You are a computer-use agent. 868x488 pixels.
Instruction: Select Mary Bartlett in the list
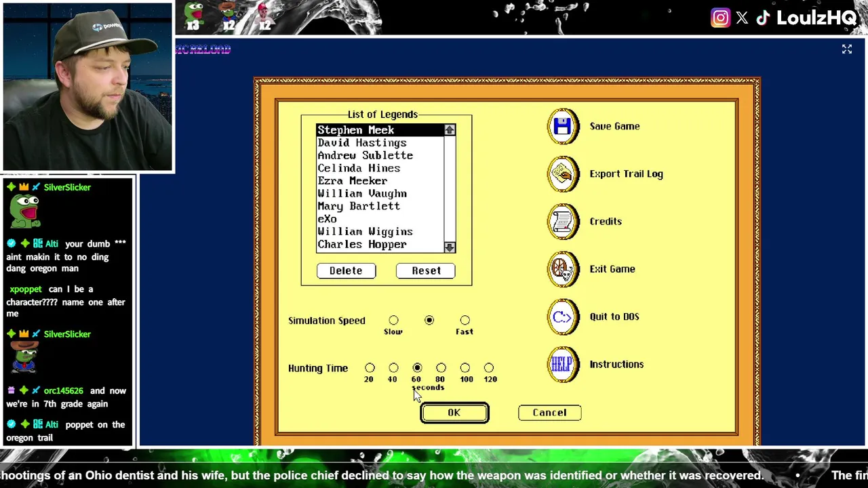(x=380, y=206)
